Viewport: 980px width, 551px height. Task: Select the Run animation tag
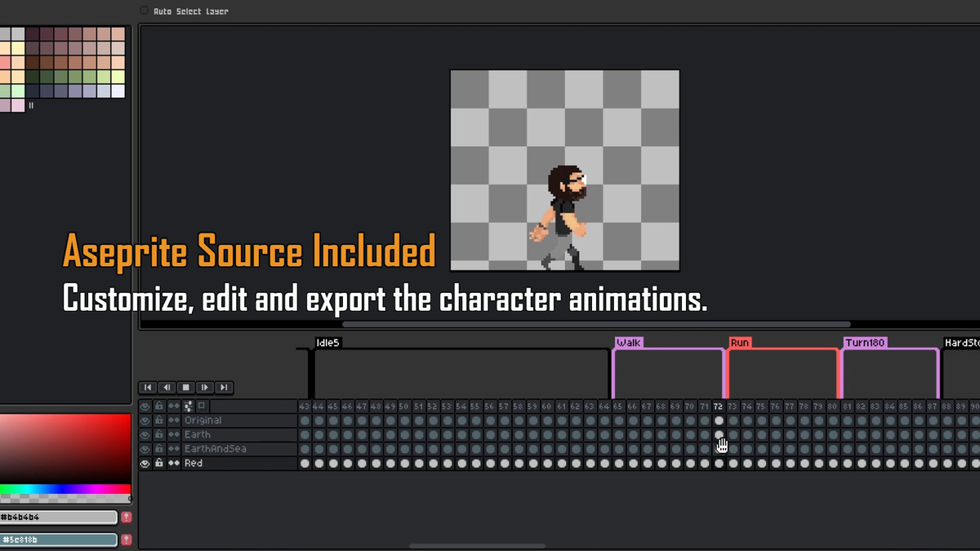740,343
